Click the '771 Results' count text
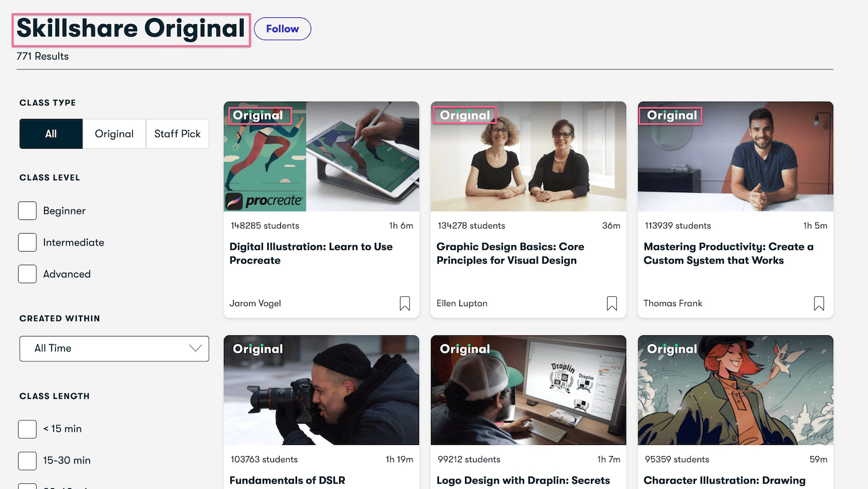Image resolution: width=868 pixels, height=489 pixels. point(43,56)
